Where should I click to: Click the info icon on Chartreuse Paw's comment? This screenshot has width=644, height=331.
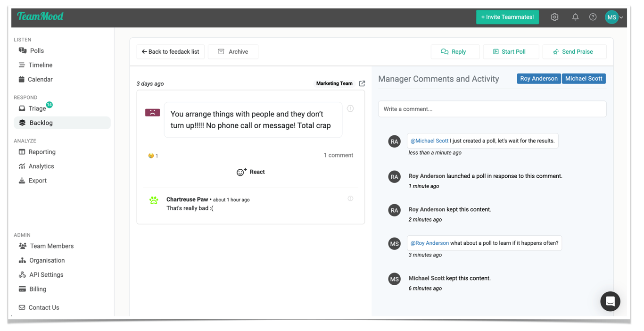coord(350,199)
